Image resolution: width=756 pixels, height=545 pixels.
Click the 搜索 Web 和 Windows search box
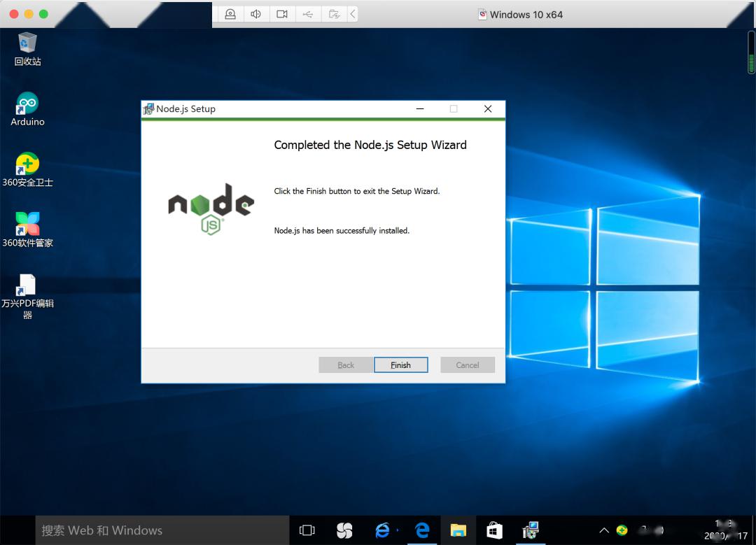coord(161,530)
